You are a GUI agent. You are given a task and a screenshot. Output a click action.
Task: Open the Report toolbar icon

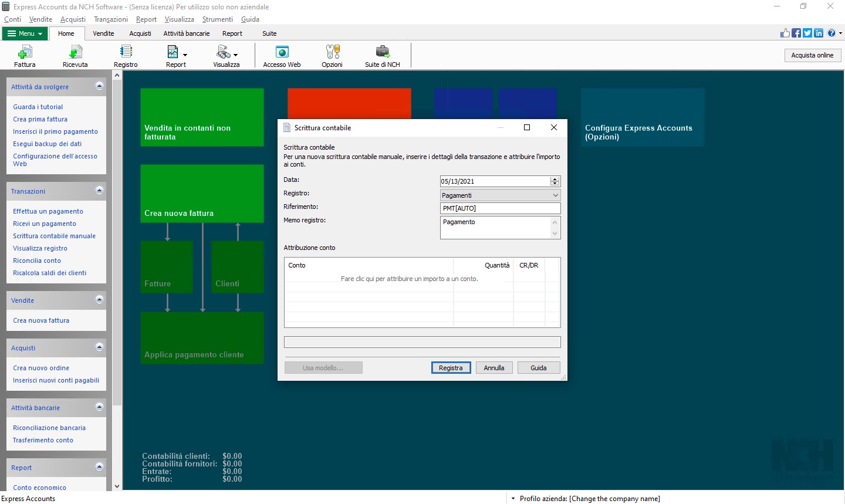point(176,56)
